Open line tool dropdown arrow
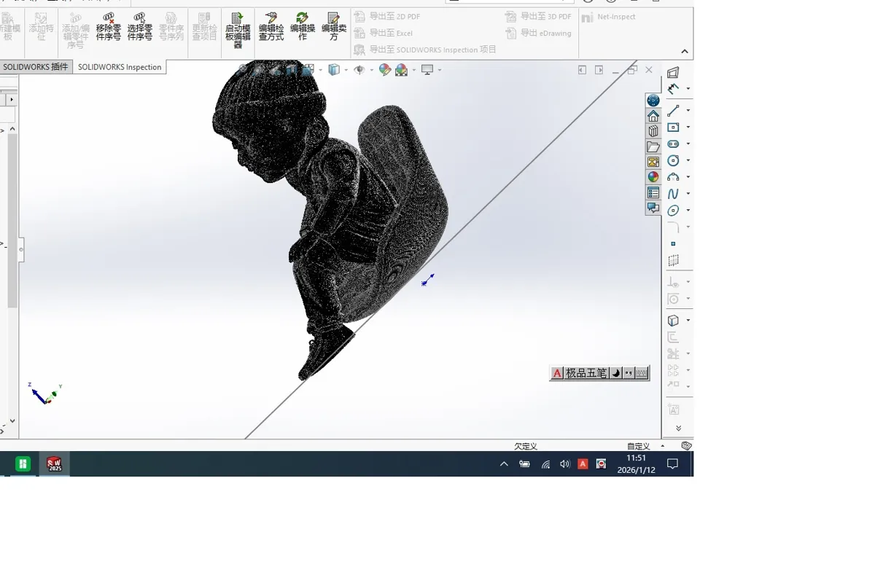 [688, 111]
